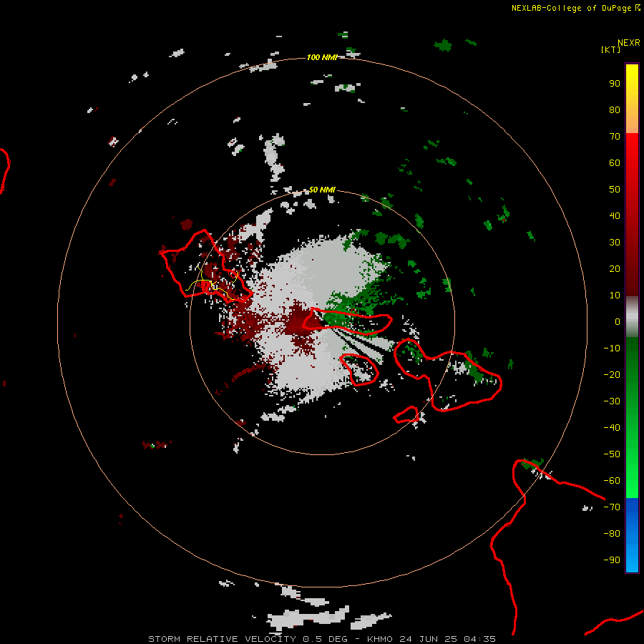Click the "NEXR" label above the scale
The image size is (644, 644).
(x=628, y=42)
